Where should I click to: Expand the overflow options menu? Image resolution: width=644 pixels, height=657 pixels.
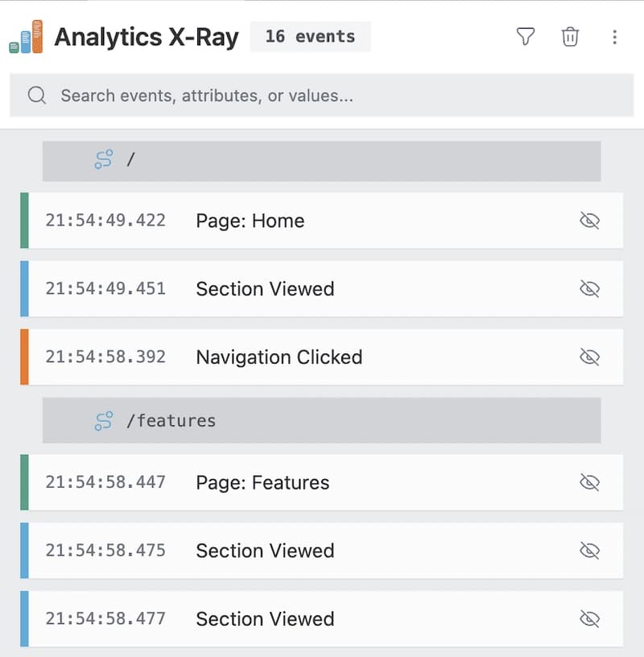(x=614, y=37)
